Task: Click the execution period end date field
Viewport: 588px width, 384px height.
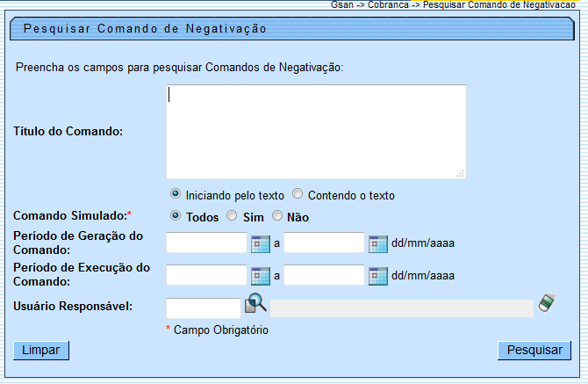Action: coord(324,275)
